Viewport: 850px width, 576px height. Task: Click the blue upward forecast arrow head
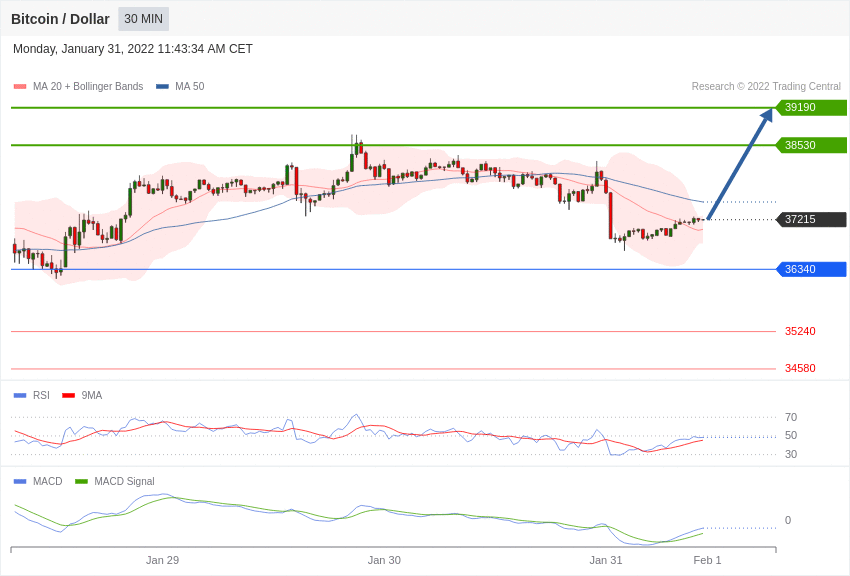click(x=766, y=116)
